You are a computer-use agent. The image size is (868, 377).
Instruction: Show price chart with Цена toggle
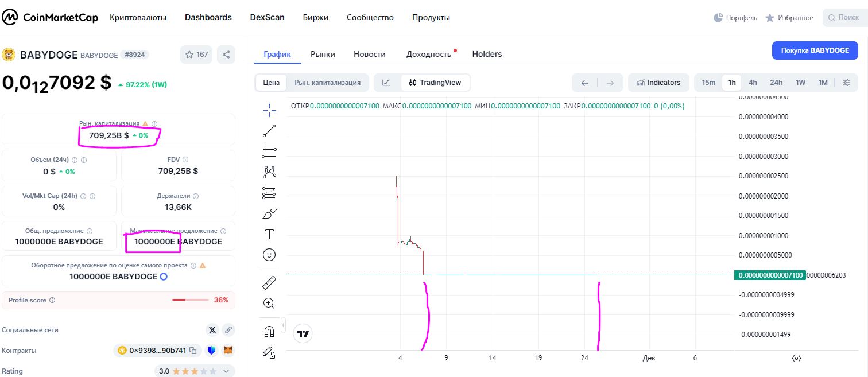click(272, 83)
